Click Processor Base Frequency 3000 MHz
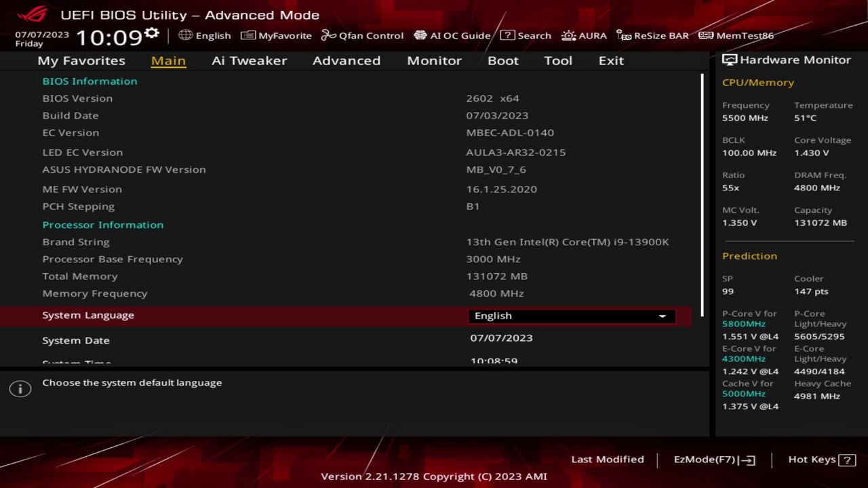Image resolution: width=868 pixels, height=488 pixels. (x=493, y=259)
